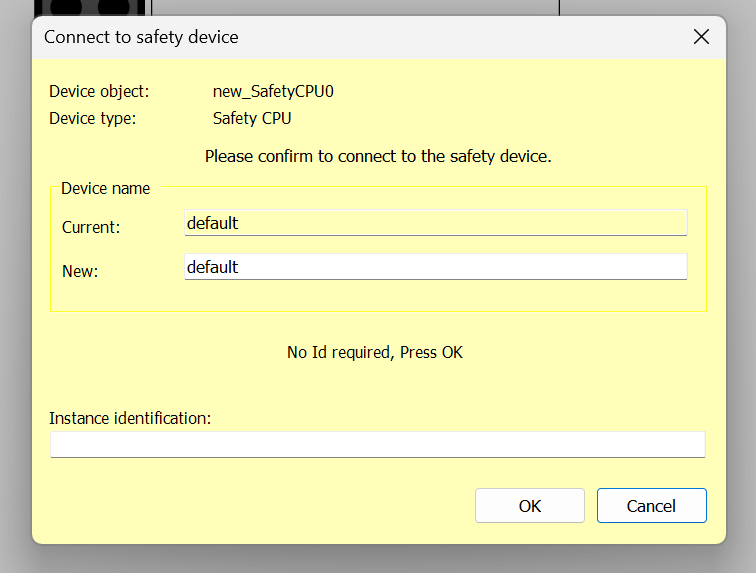Click the Current: label

pos(91,227)
